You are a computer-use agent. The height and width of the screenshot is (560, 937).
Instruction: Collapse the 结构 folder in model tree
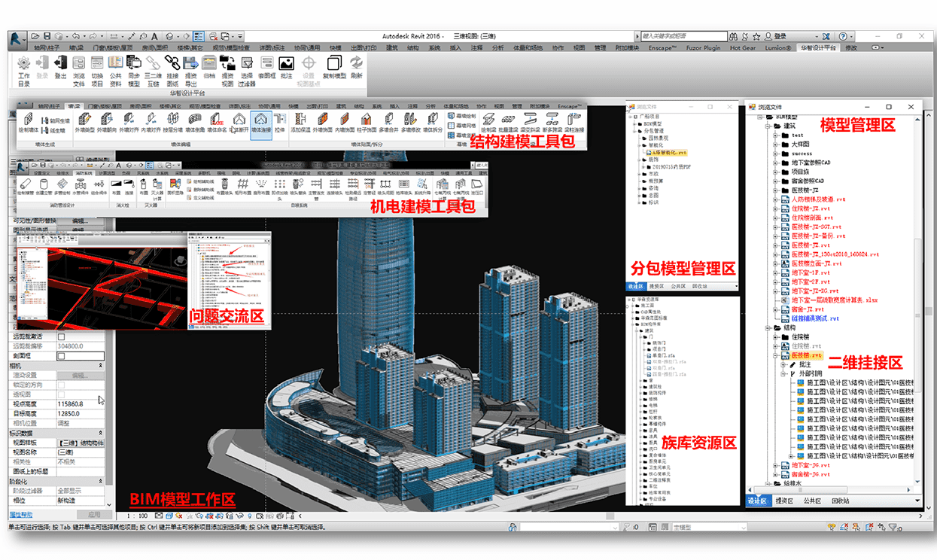click(768, 327)
